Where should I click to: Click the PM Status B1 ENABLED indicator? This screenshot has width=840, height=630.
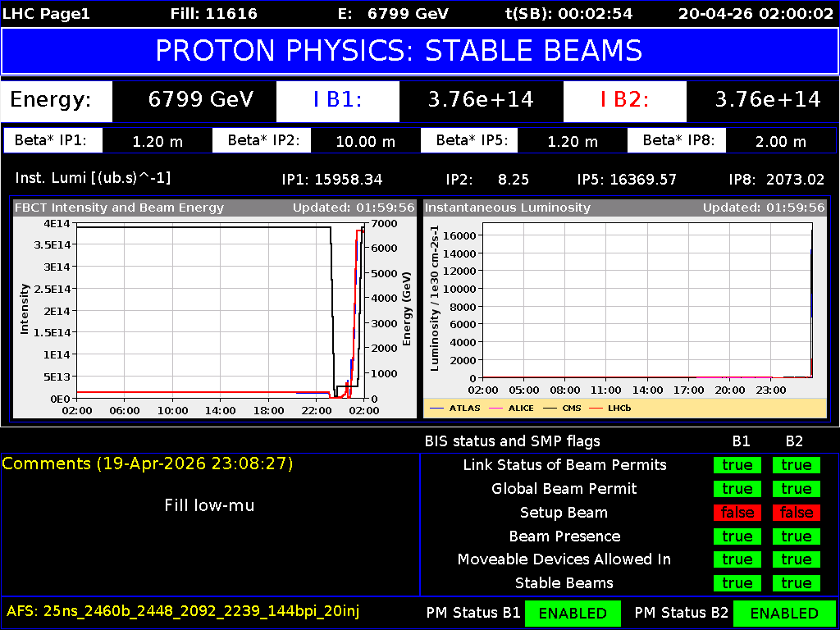click(573, 613)
